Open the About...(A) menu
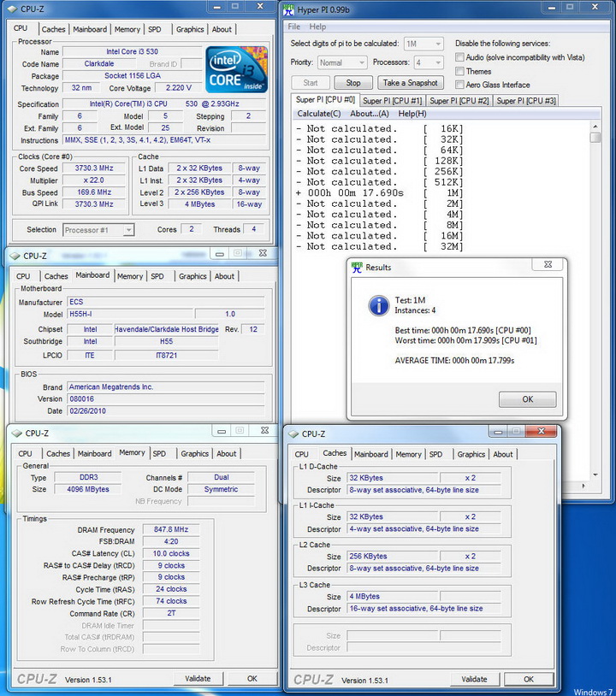The image size is (616, 696). point(370,114)
